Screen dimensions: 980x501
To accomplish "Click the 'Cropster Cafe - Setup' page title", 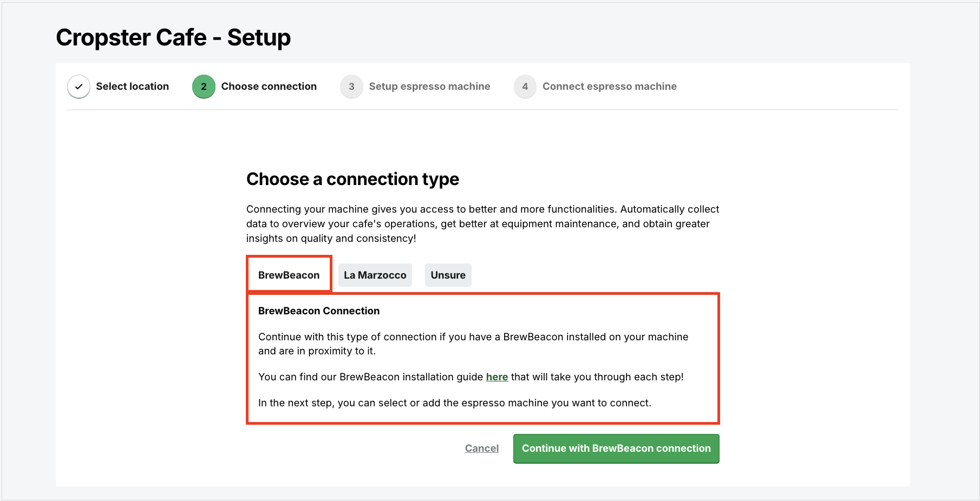I will (173, 37).
